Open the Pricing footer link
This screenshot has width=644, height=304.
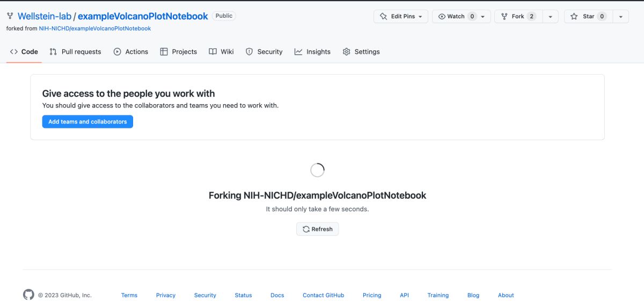point(372,295)
